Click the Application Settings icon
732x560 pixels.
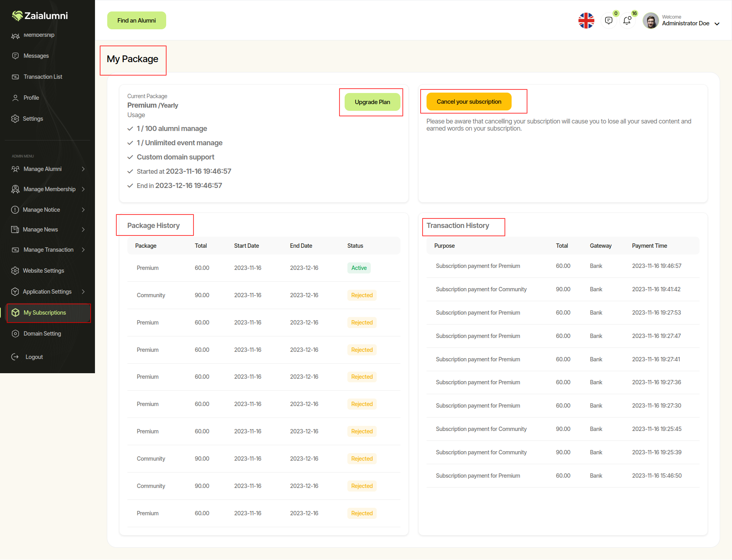[15, 292]
